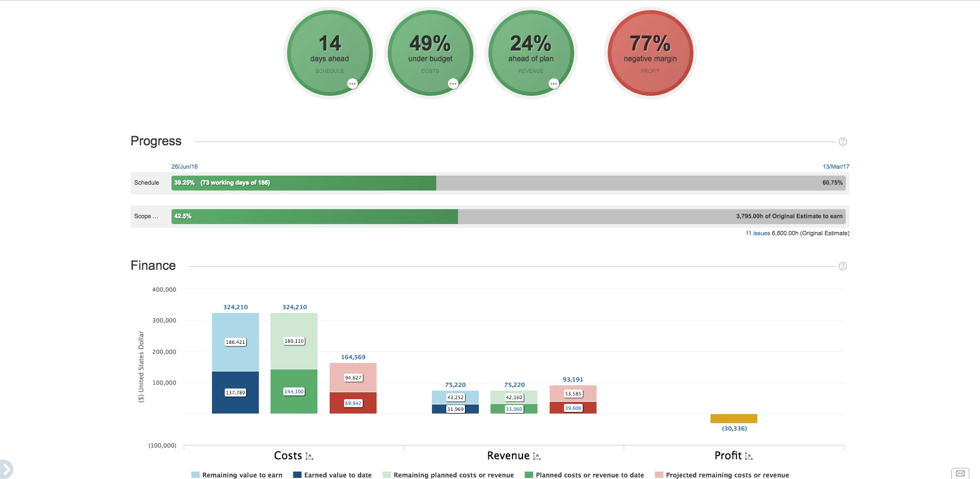Click the export icon next to Revenue
Screen dimensions: 980x479
click(x=536, y=457)
